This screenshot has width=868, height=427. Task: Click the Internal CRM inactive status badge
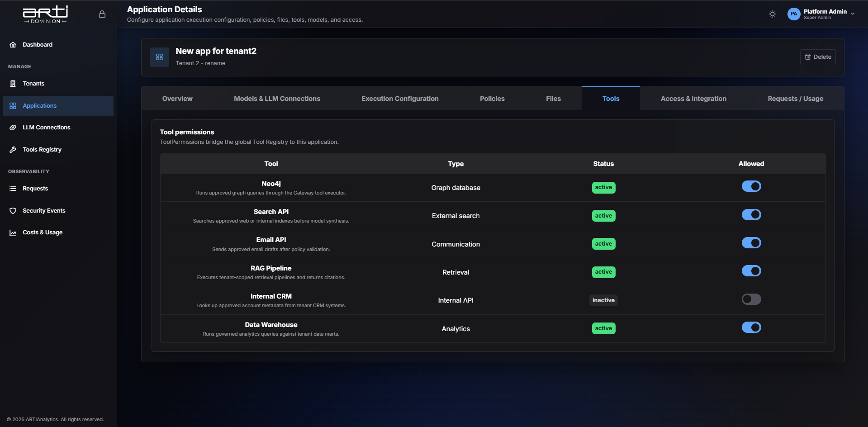[603, 300]
